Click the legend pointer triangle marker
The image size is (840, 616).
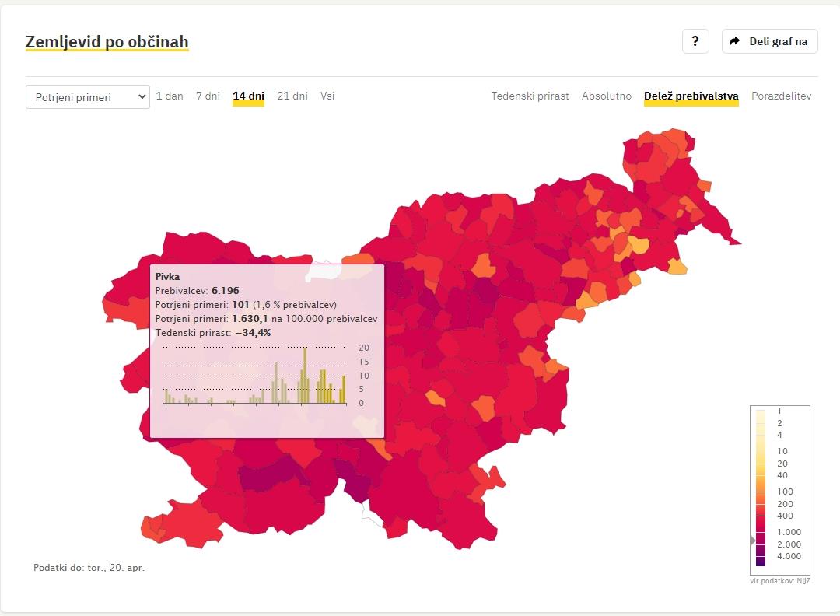(753, 541)
